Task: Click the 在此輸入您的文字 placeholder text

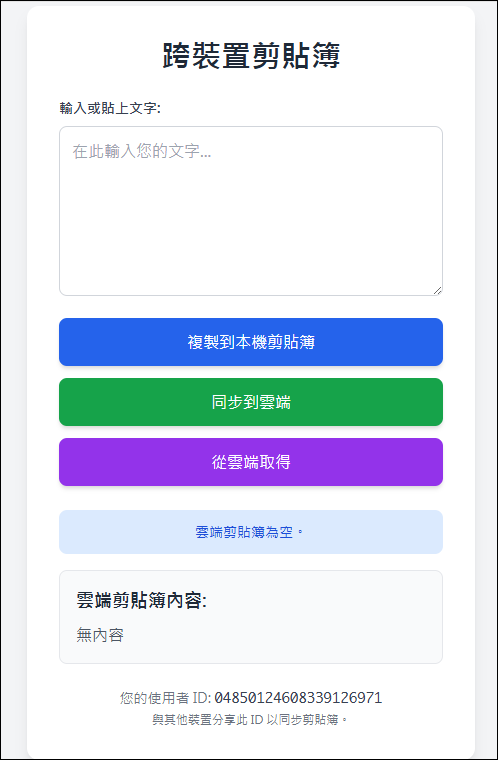Action: click(x=142, y=151)
